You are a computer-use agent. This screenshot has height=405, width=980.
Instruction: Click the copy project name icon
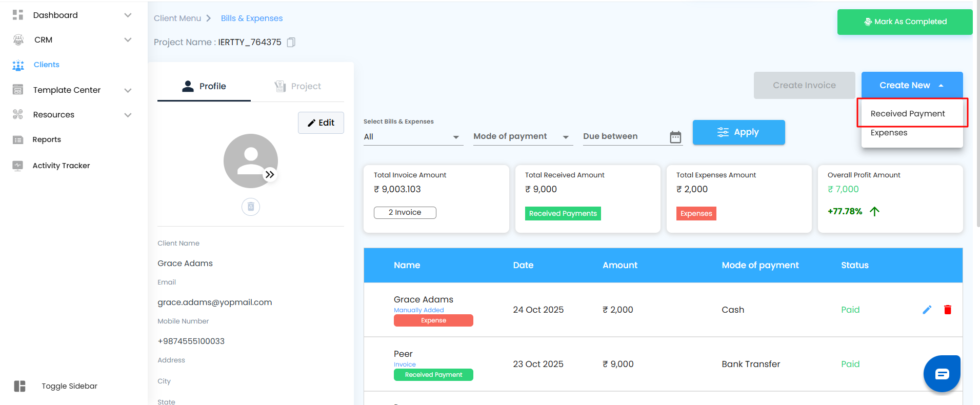[291, 42]
